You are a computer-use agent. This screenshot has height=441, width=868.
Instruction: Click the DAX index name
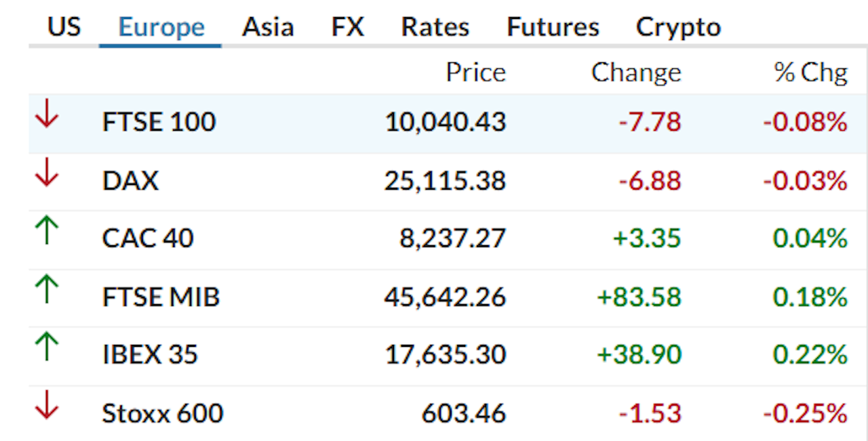click(130, 180)
